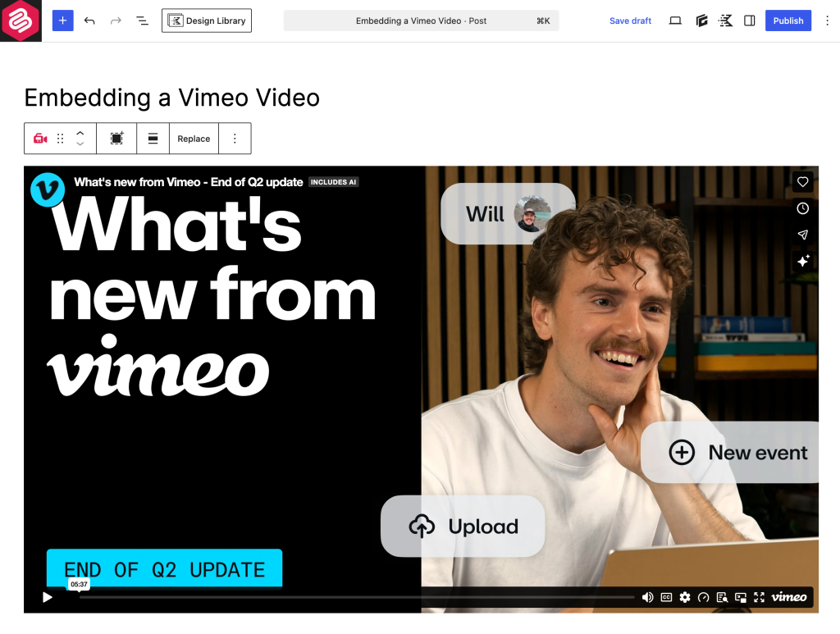Open the document overview list view
Viewport: 840px width, 634px height.
coord(142,21)
